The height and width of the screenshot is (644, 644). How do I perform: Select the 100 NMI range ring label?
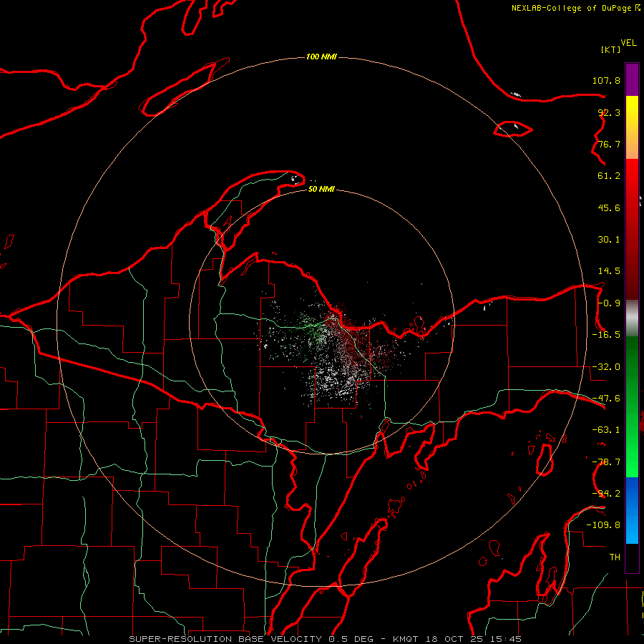[x=321, y=57]
